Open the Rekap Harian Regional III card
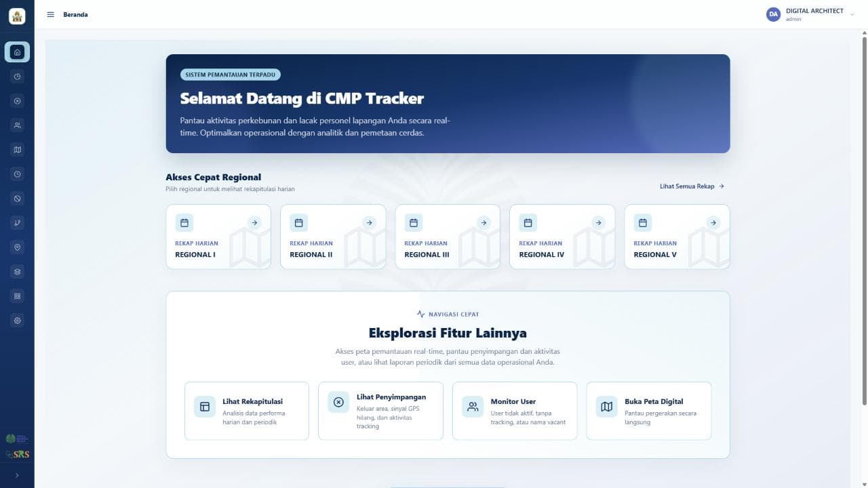The image size is (868, 488). tap(448, 237)
